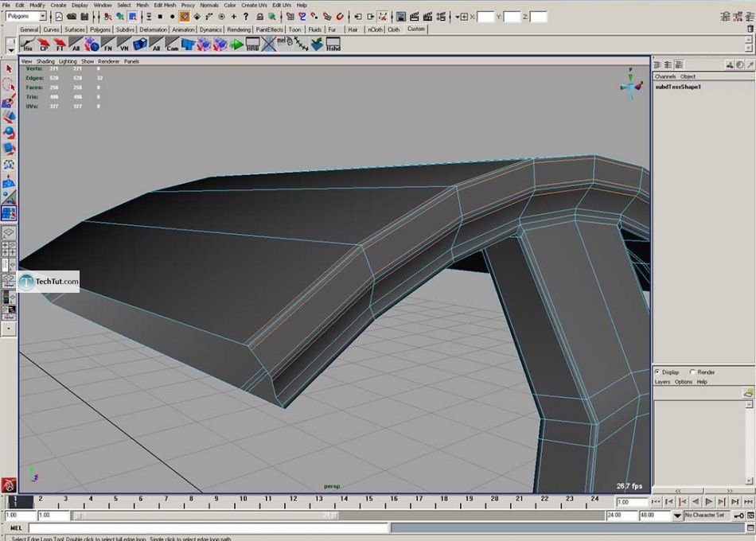Viewport: 756px width, 541px height.
Task: Click the Hshd shelf button
Action: tap(333, 45)
